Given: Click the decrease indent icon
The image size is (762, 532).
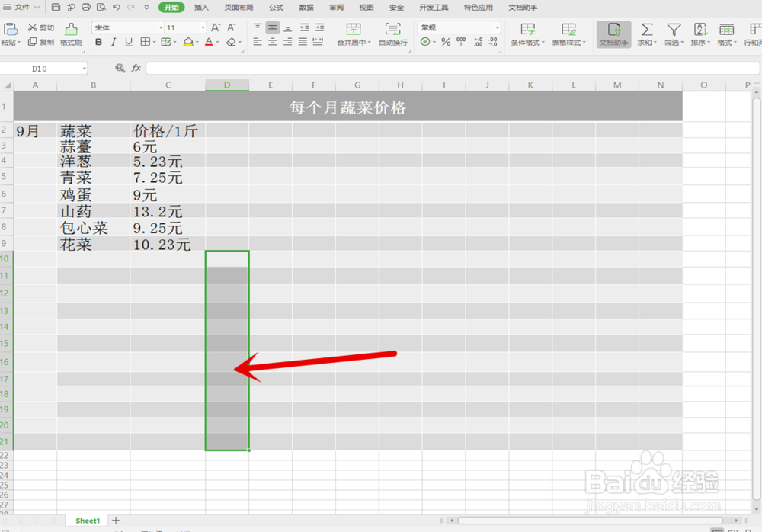Looking at the screenshot, I should tap(304, 27).
